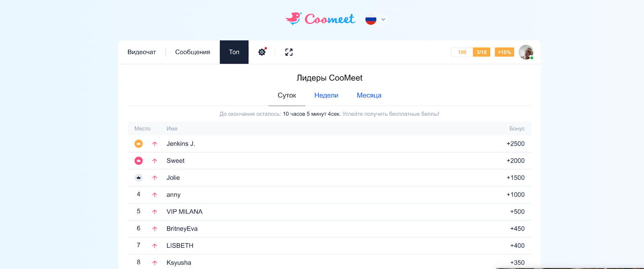This screenshot has width=644, height=269.
Task: Click the +10% bonus badge
Action: [504, 52]
